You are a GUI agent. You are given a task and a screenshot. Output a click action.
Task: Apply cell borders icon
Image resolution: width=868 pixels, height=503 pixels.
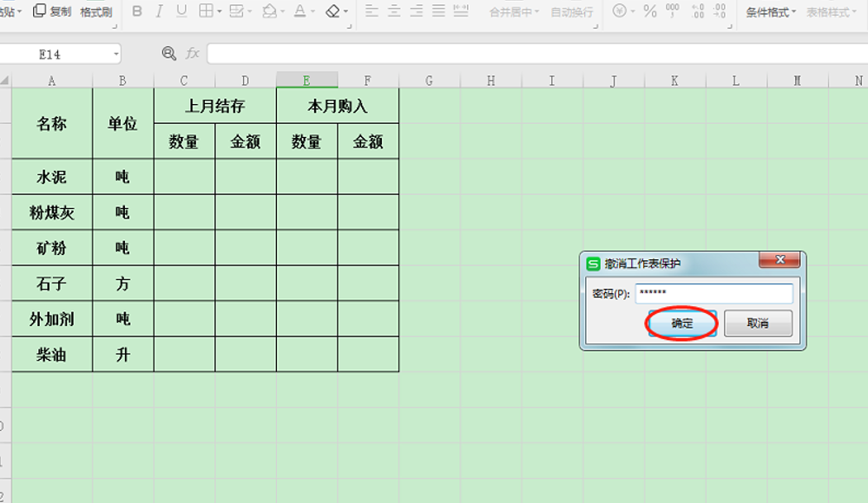pos(206,11)
